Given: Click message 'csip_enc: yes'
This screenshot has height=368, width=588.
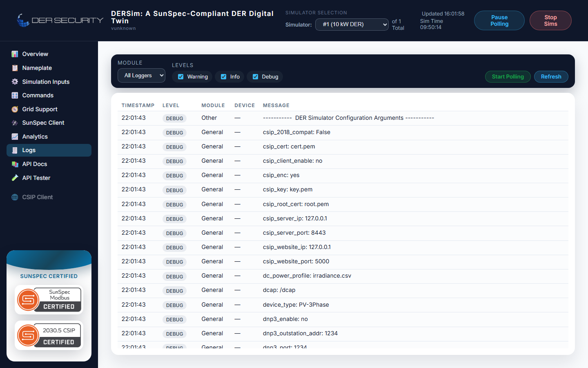Looking at the screenshot, I should tap(281, 175).
